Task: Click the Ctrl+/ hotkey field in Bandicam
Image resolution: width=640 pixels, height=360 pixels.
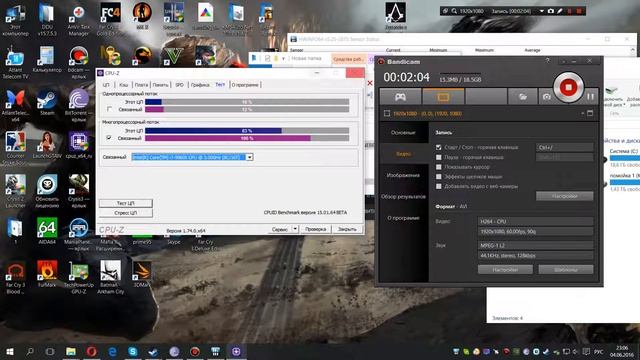Action: click(564, 147)
